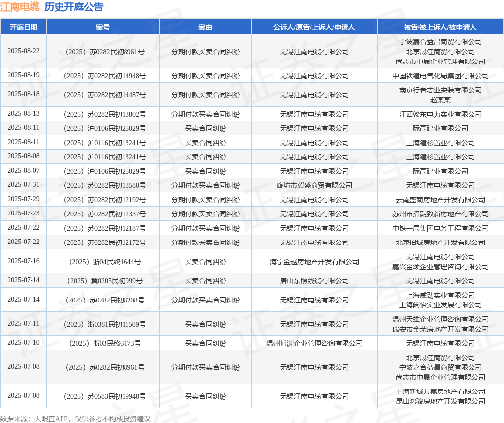Click case number 浙04民终1644号
The width and height of the screenshot is (504, 423).
pyautogui.click(x=105, y=262)
